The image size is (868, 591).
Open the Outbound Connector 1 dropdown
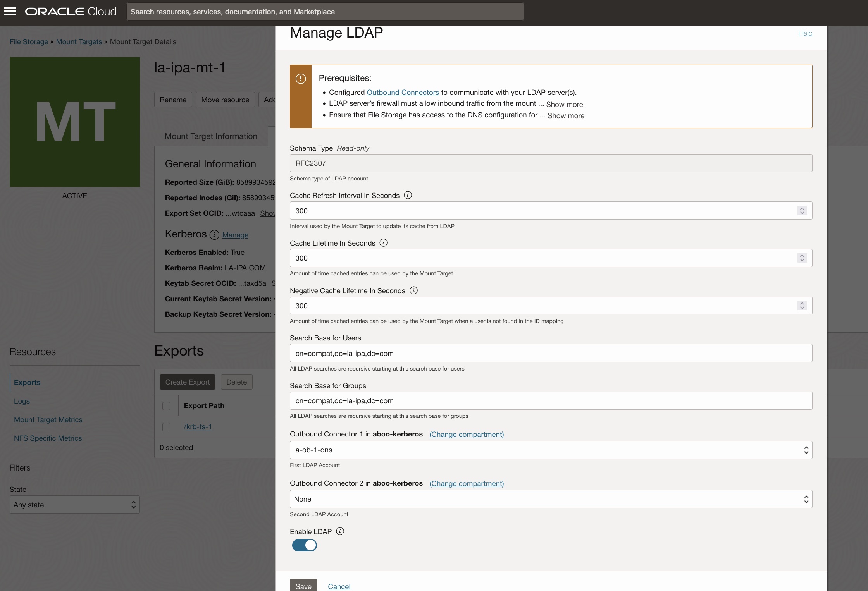pos(806,450)
